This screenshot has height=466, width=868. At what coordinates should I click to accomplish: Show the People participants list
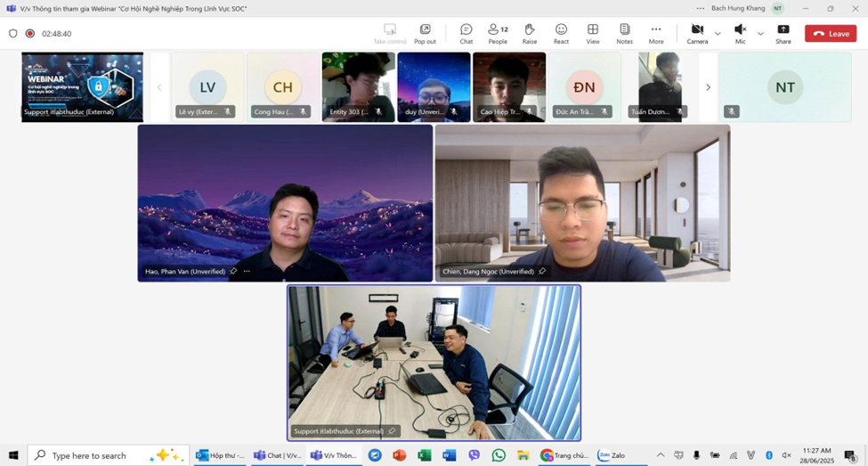point(498,33)
